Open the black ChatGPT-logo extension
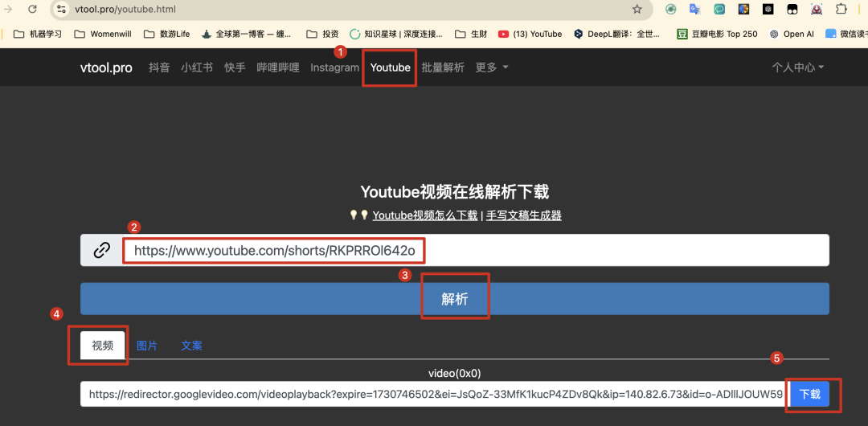 point(768,9)
